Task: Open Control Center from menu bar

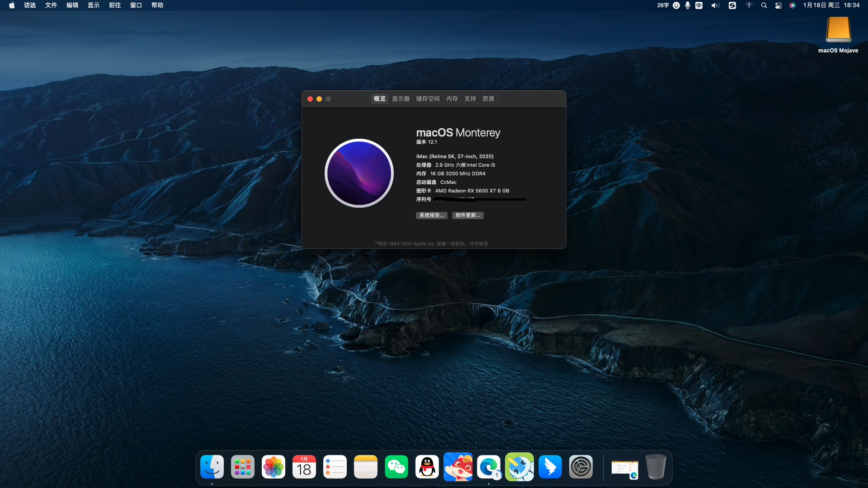Action: click(778, 5)
